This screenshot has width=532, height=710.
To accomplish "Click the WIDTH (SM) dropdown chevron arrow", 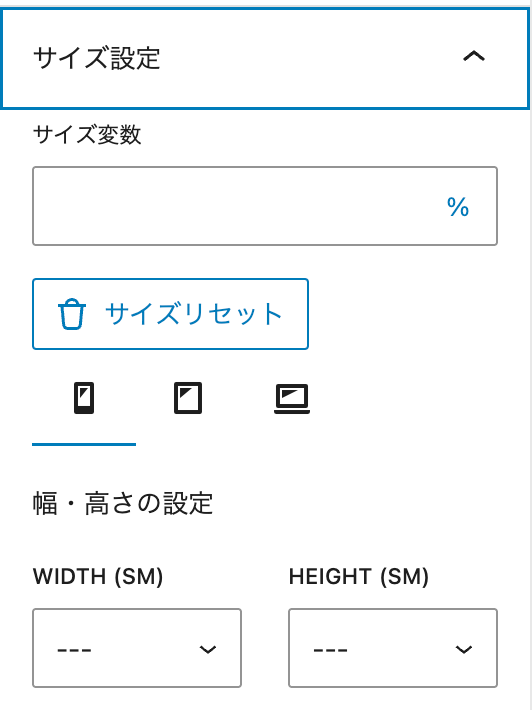I will point(208,649).
